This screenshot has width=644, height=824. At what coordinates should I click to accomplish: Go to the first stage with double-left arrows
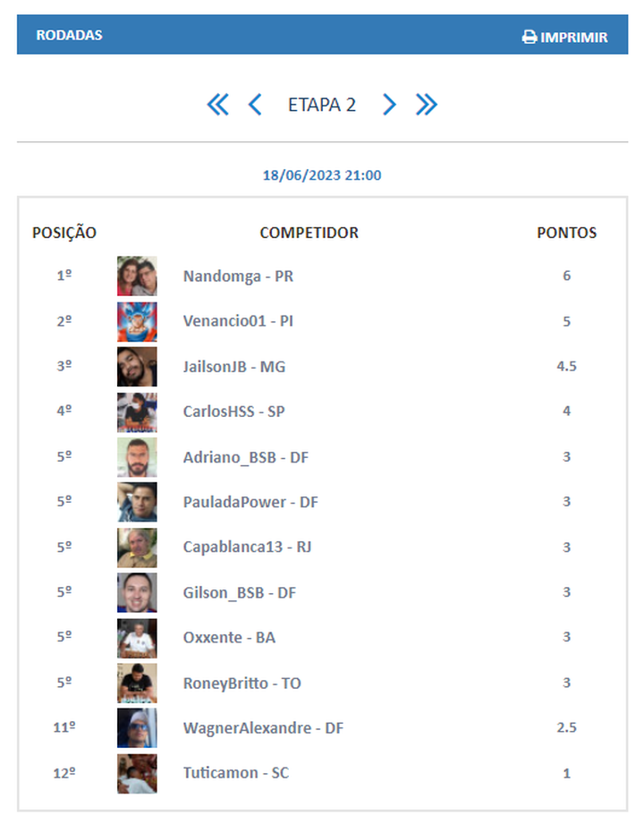[x=217, y=105]
